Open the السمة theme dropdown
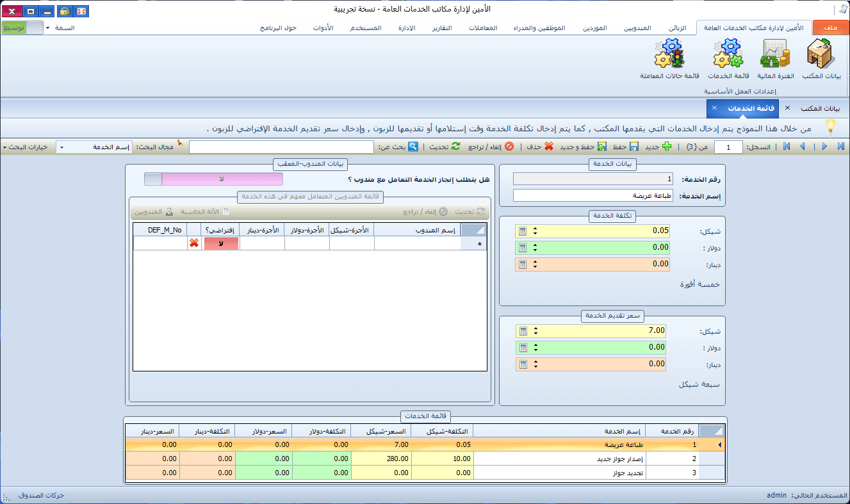Screen dimensions: 850x504 [61, 28]
